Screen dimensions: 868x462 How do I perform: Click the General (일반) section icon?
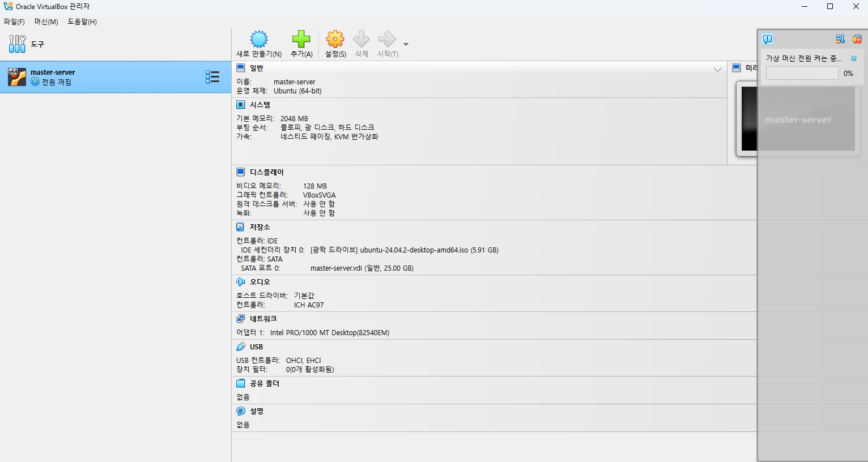click(241, 68)
